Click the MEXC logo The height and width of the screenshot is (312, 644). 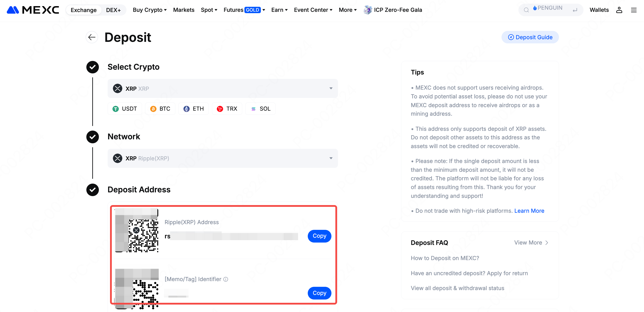[33, 10]
